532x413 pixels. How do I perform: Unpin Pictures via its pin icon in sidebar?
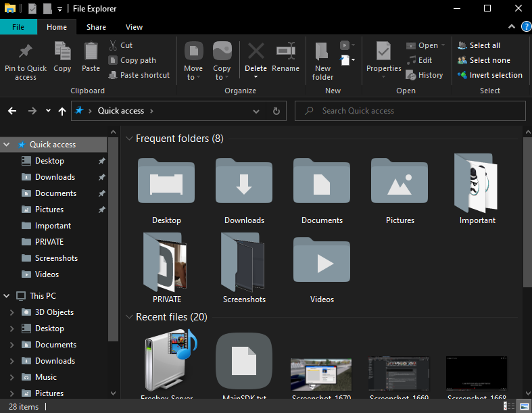pyautogui.click(x=101, y=210)
